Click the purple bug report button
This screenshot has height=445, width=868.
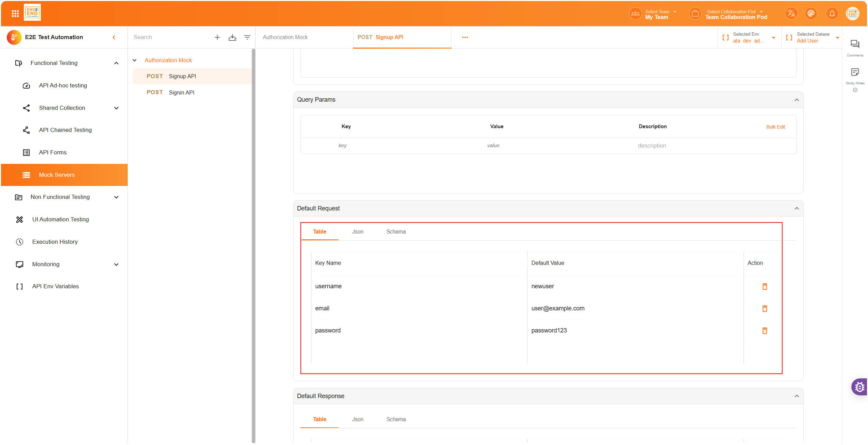859,387
